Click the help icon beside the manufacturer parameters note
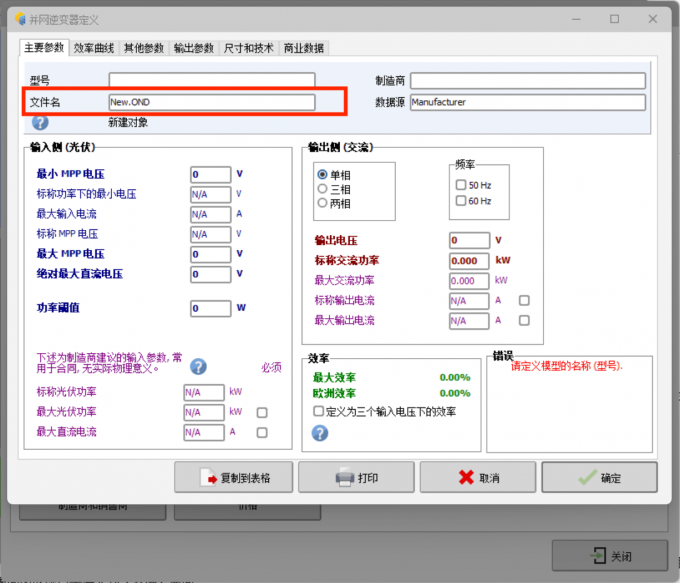This screenshot has height=583, width=680. click(198, 367)
